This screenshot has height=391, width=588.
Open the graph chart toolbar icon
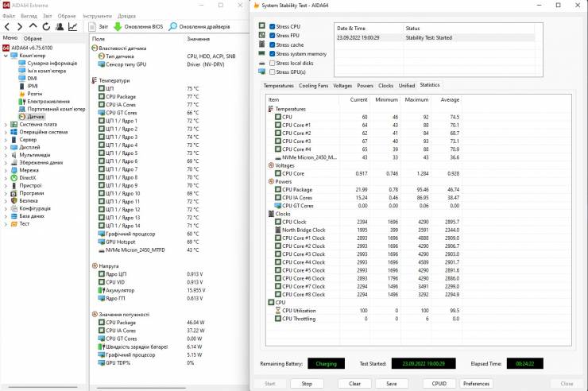pos(72,26)
